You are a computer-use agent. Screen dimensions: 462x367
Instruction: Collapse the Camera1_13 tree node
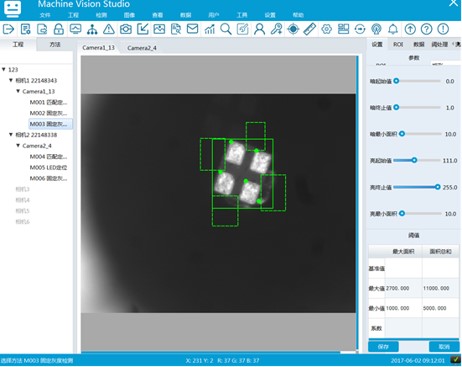pos(18,91)
